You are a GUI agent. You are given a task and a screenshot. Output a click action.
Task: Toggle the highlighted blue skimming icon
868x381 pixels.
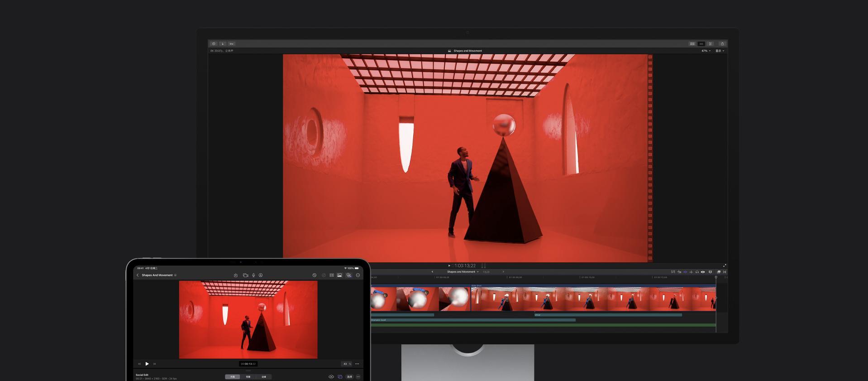685,272
